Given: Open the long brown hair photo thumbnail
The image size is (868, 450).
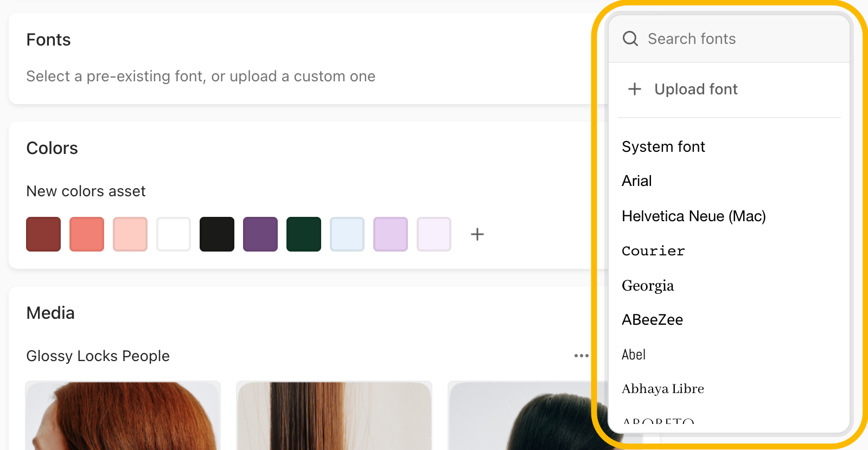Looking at the screenshot, I should pyautogui.click(x=334, y=415).
